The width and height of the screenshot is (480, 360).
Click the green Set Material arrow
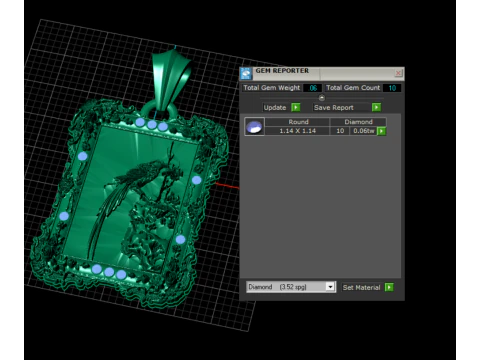pos(389,287)
